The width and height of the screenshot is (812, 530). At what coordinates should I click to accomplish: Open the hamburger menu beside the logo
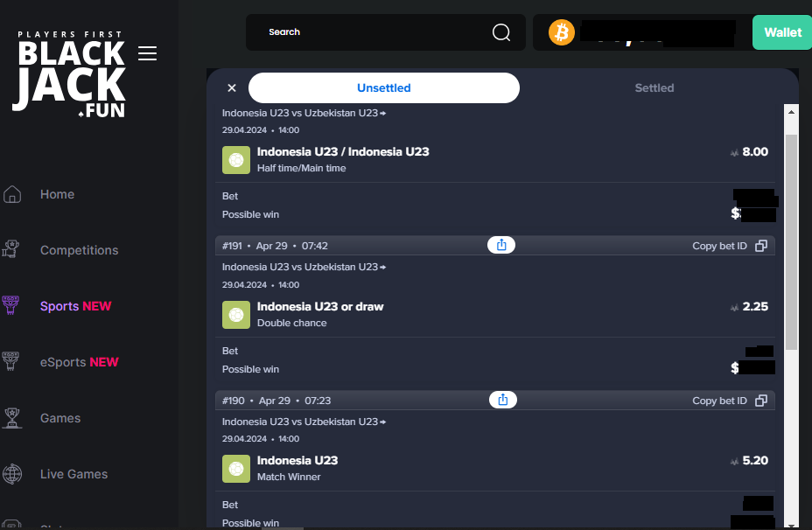[148, 53]
